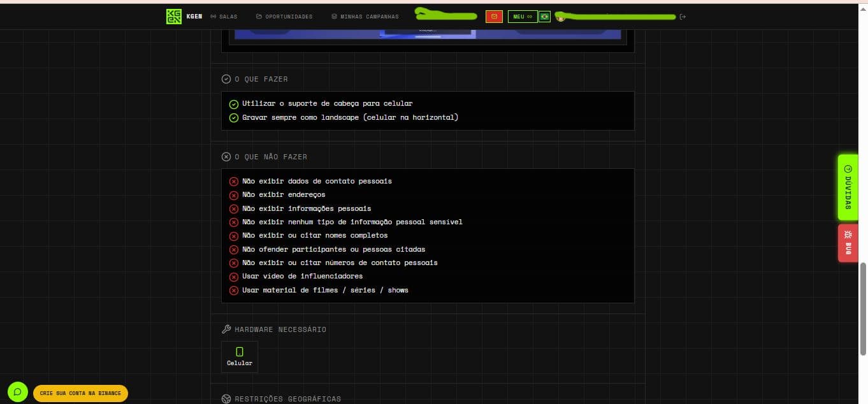
Task: Click the check icon beside O Que Fazer
Action: [226, 79]
